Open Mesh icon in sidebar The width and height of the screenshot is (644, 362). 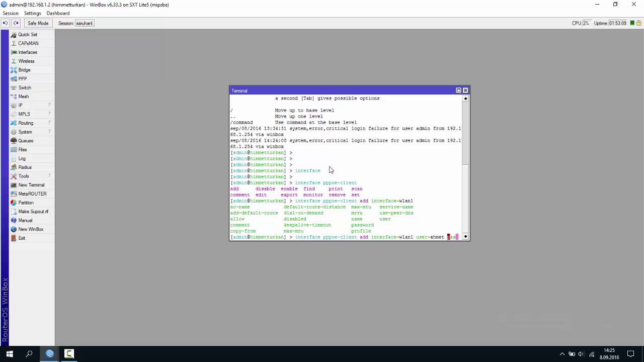coord(14,97)
